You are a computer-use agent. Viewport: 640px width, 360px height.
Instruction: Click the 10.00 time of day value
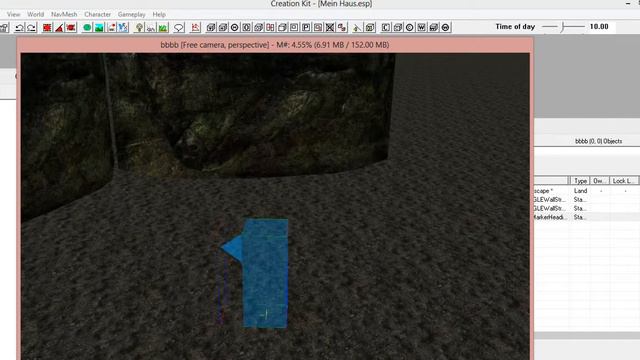click(x=599, y=27)
